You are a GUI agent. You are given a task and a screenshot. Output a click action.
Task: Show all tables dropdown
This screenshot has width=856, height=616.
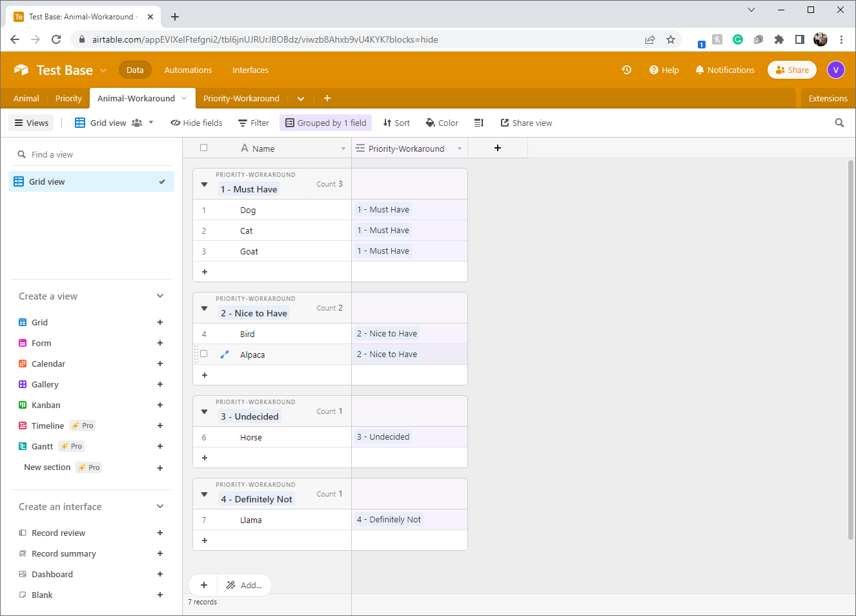pyautogui.click(x=300, y=98)
